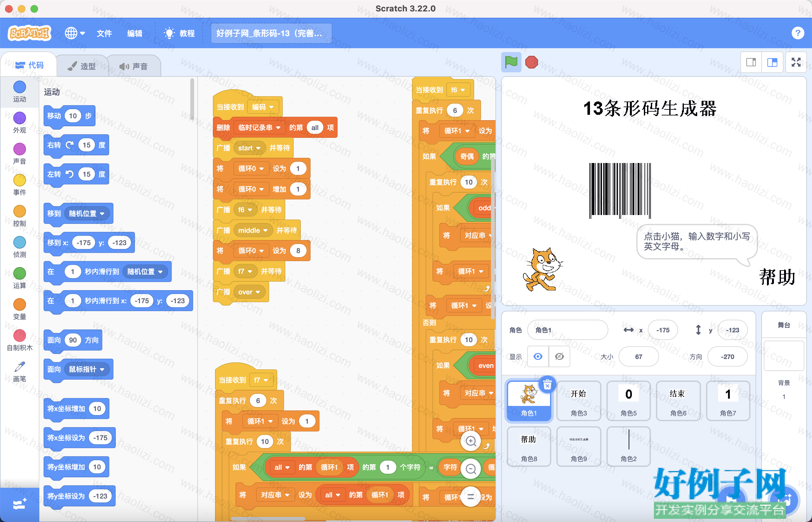This screenshot has width=812, height=522.
Task: Click the project title field
Action: [271, 33]
